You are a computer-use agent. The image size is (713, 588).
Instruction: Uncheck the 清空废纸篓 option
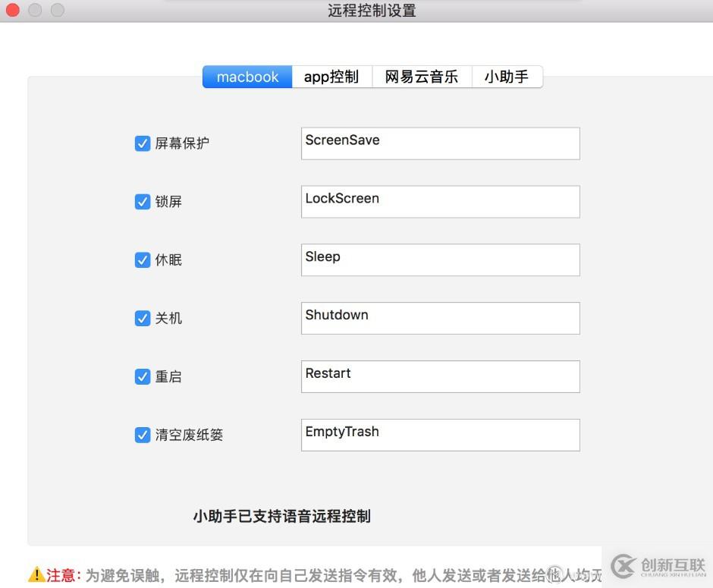[143, 435]
